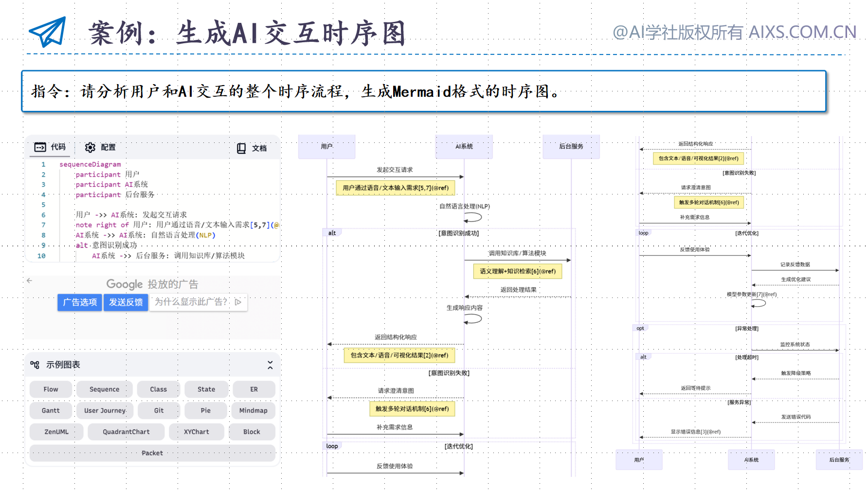This screenshot has width=868, height=490.
Task: Click the alt block label in middle diagram
Action: [x=332, y=233]
